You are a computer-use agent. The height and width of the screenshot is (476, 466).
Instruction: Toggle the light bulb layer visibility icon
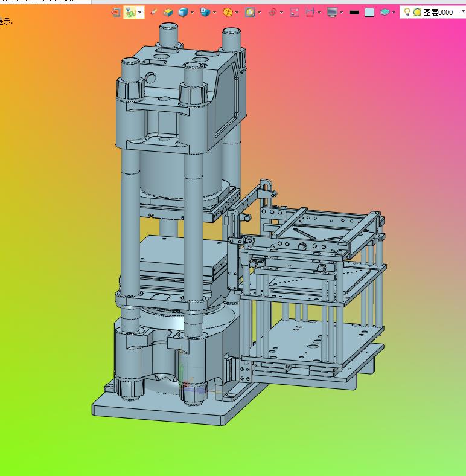[407, 12]
